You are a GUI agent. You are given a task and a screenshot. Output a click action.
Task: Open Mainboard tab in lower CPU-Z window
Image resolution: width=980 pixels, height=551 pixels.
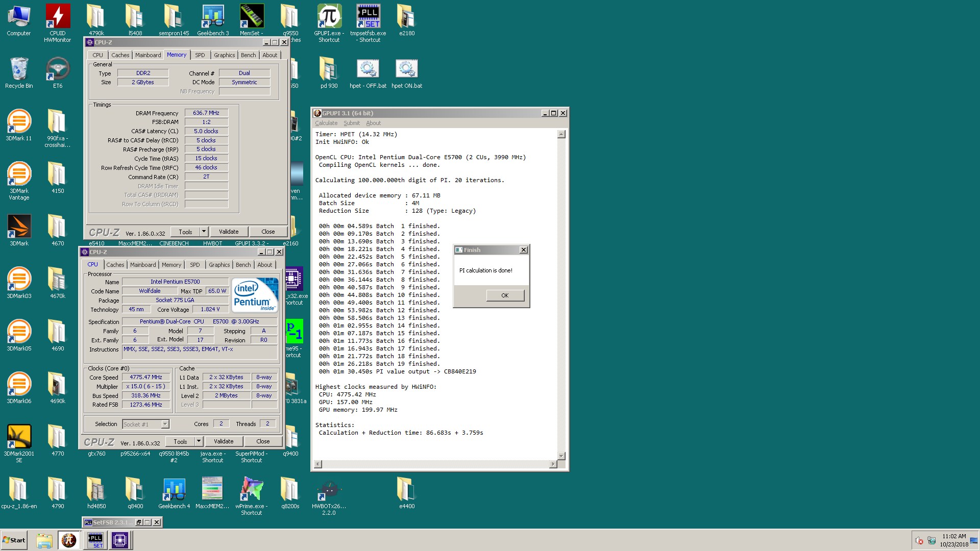[143, 265]
